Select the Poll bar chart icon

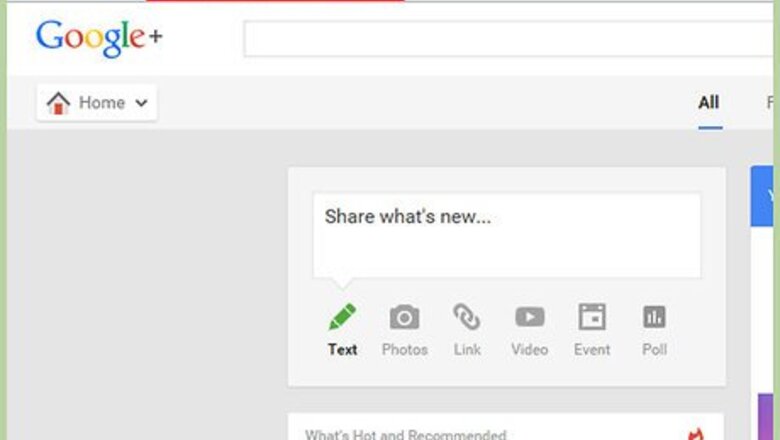[654, 317]
